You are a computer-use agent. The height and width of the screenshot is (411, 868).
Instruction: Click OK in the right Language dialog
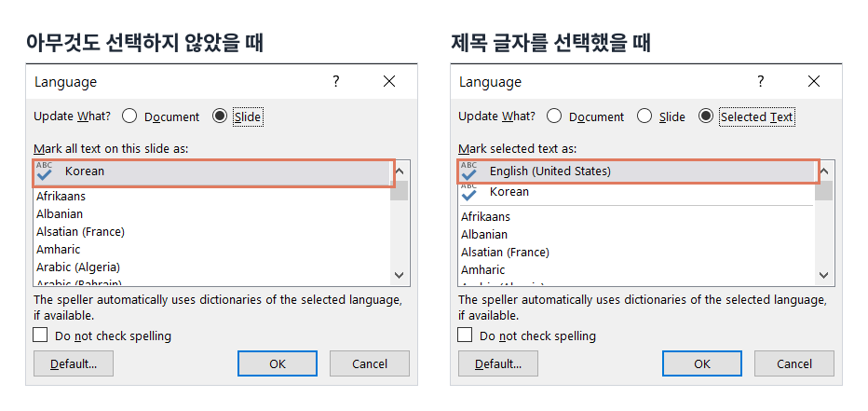(702, 363)
